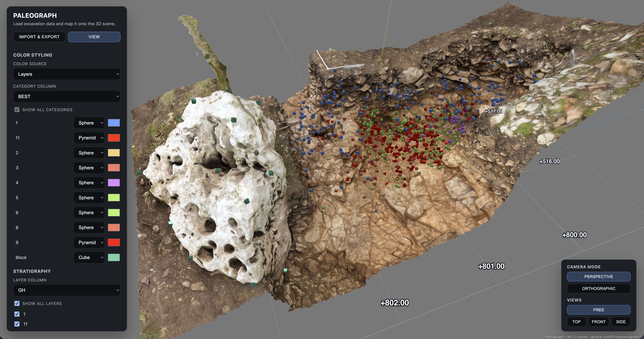
Task: Disable layer 11 in the stratigraphy list
Action: (17, 324)
